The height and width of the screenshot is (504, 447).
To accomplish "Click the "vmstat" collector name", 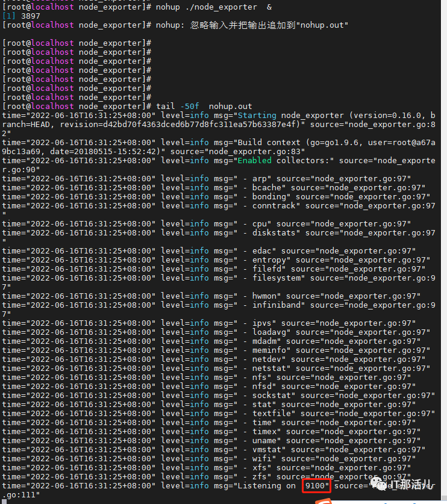I will coord(267,449).
